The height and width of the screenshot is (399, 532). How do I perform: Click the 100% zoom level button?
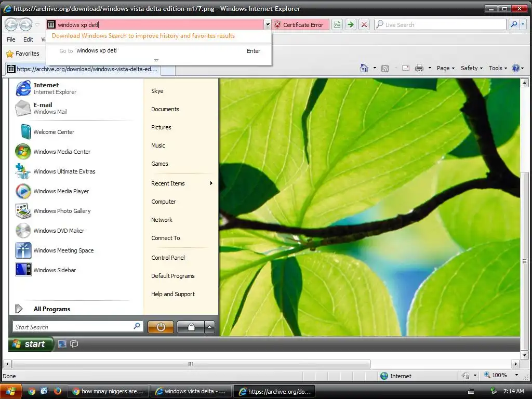[x=496, y=375]
